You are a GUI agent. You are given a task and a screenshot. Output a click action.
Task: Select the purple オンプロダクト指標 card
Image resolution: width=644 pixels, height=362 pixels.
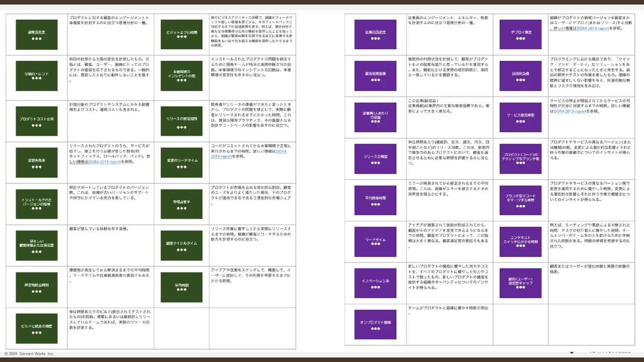pos(375,324)
